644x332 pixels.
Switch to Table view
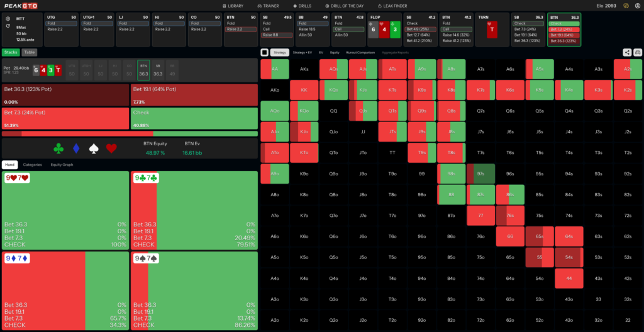pos(29,52)
